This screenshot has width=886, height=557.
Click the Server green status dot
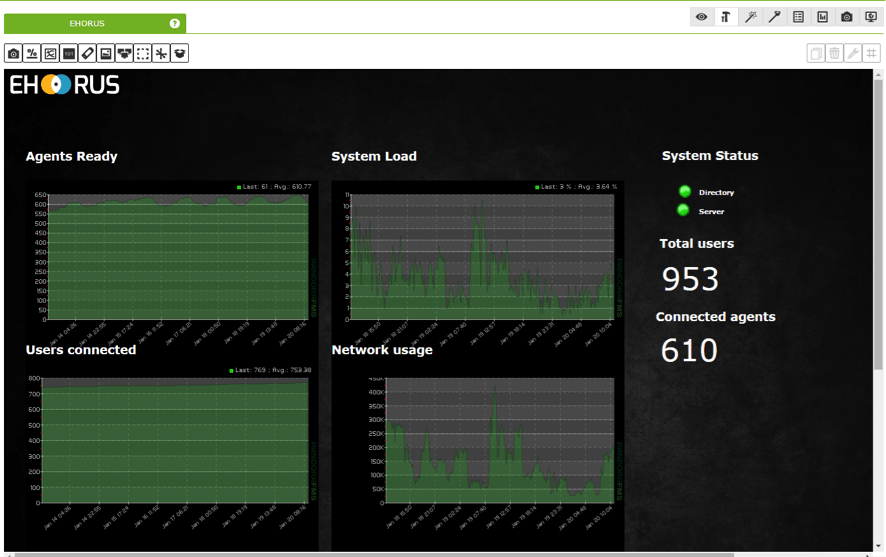click(x=683, y=210)
